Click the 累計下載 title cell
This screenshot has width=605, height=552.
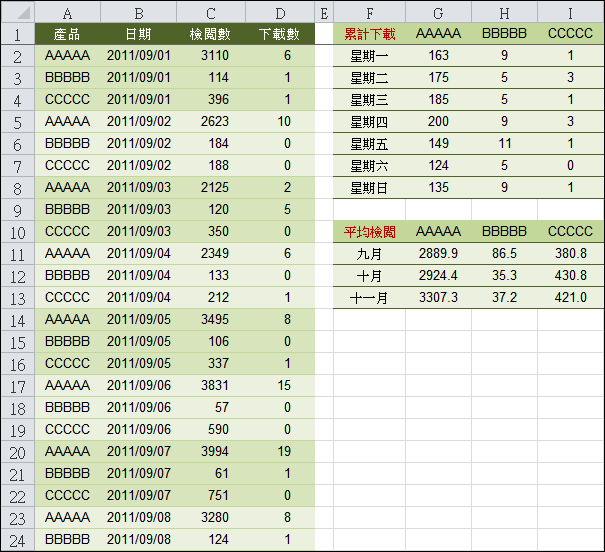tap(370, 34)
